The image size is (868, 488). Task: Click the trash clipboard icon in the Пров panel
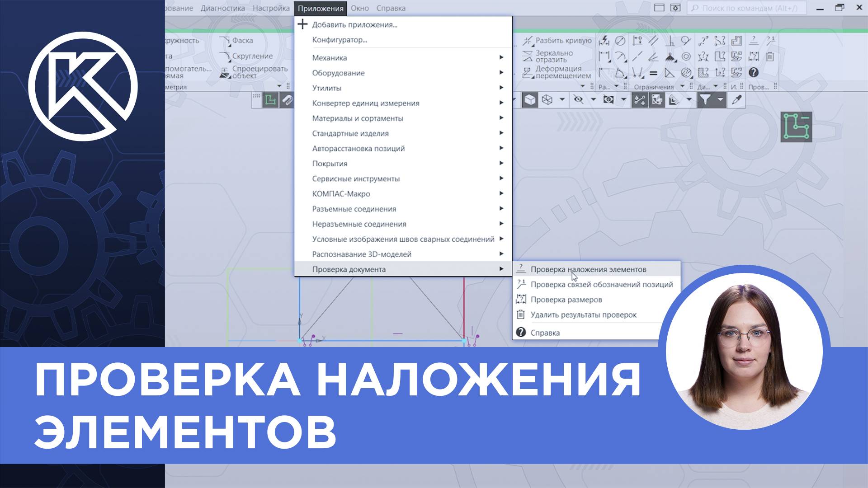(770, 56)
